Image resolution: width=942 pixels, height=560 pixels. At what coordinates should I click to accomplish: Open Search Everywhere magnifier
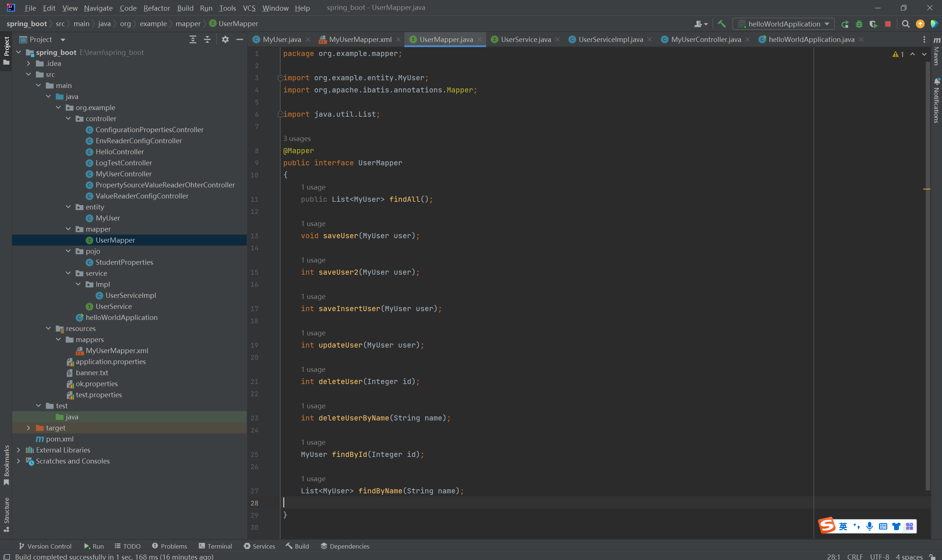(x=906, y=24)
